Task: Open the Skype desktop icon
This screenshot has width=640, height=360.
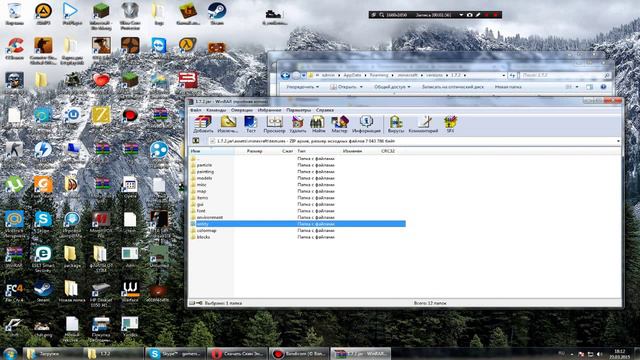Action: click(43, 219)
